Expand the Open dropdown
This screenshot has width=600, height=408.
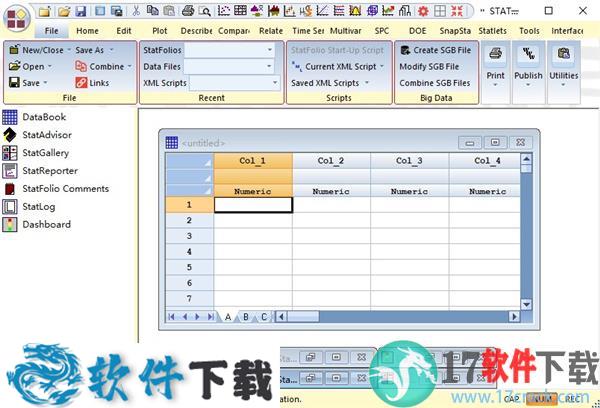click(50, 67)
